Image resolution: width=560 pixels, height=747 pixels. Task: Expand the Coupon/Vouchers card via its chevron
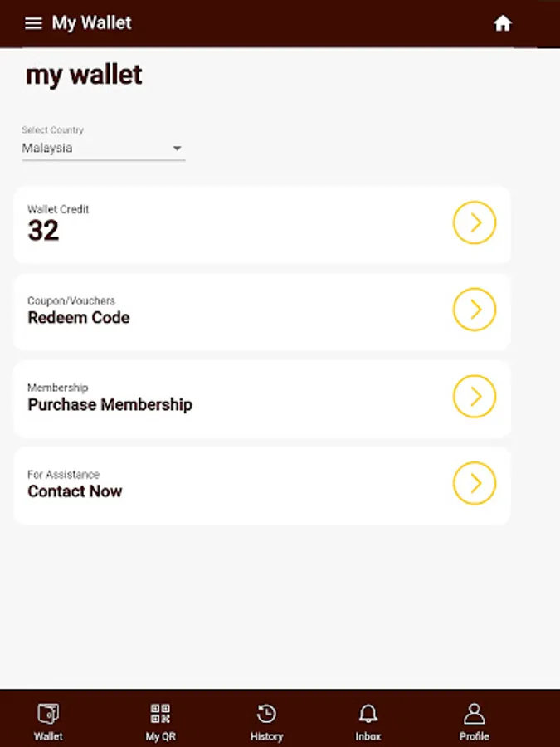coord(474,310)
